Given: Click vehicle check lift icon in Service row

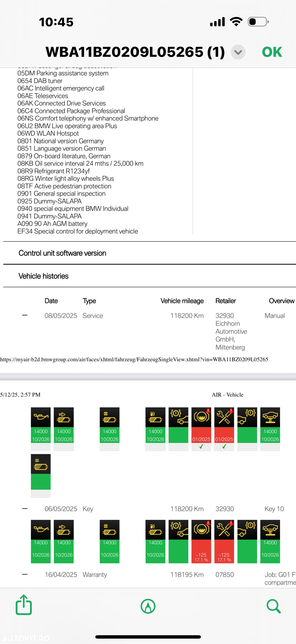Looking at the screenshot, I should coord(270,429).
